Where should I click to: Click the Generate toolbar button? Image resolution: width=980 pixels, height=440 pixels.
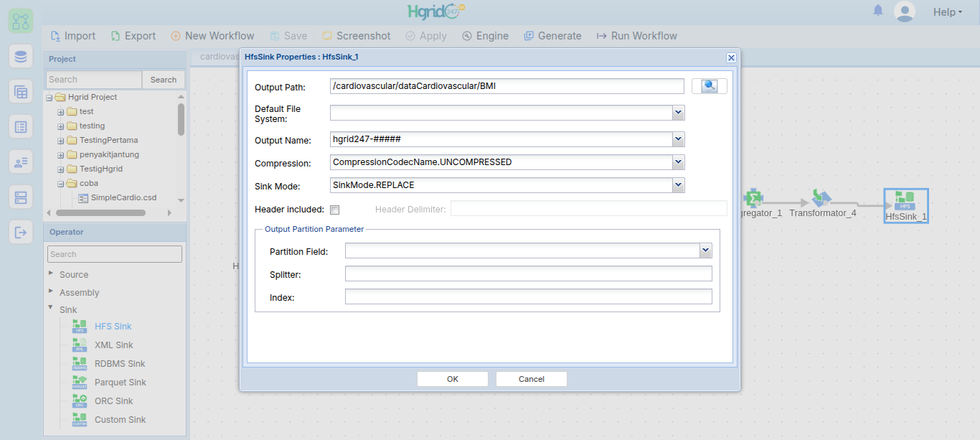pyautogui.click(x=552, y=36)
